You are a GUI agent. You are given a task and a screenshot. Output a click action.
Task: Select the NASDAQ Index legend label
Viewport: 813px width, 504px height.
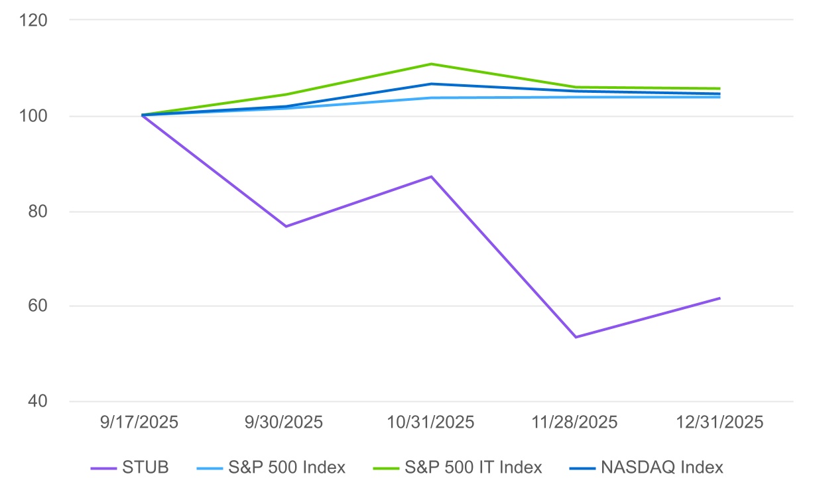tap(662, 468)
